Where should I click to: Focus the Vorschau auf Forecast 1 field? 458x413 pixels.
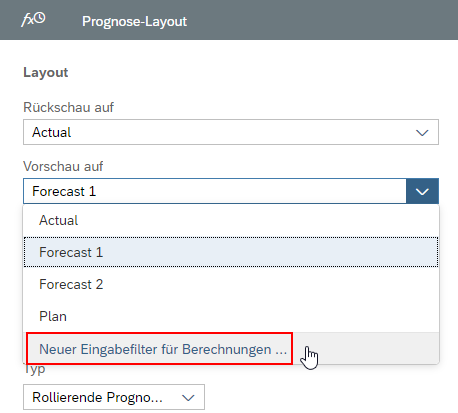[x=215, y=191]
